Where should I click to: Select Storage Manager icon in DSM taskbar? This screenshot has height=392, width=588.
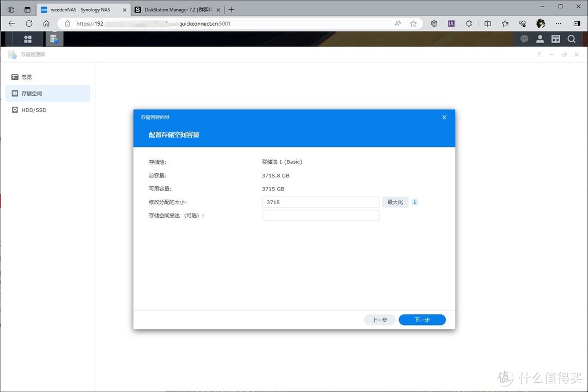coord(54,39)
